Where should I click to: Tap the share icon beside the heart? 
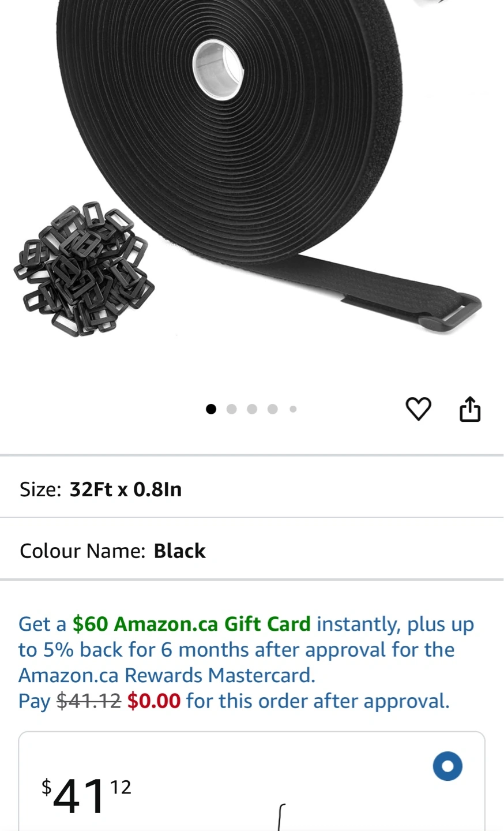pyautogui.click(x=469, y=409)
